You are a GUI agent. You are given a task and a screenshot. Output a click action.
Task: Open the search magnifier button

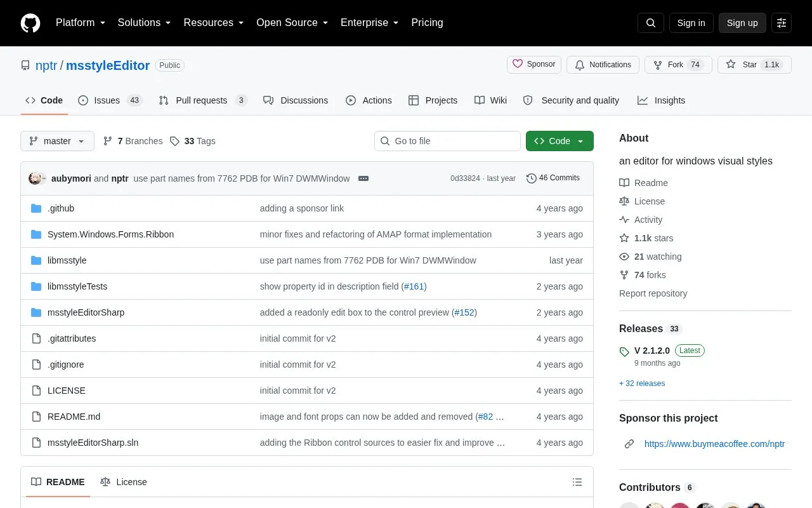coord(651,23)
